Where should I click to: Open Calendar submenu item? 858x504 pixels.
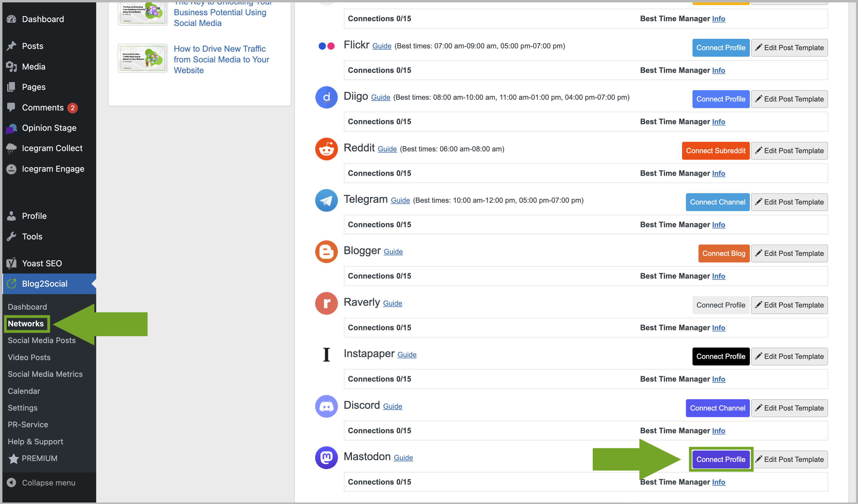coord(24,391)
